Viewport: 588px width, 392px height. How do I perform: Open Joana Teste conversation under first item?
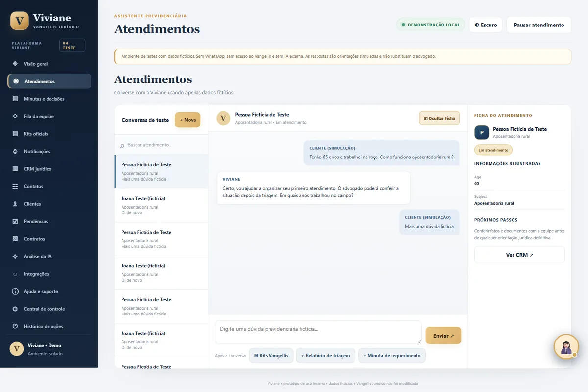click(161, 205)
